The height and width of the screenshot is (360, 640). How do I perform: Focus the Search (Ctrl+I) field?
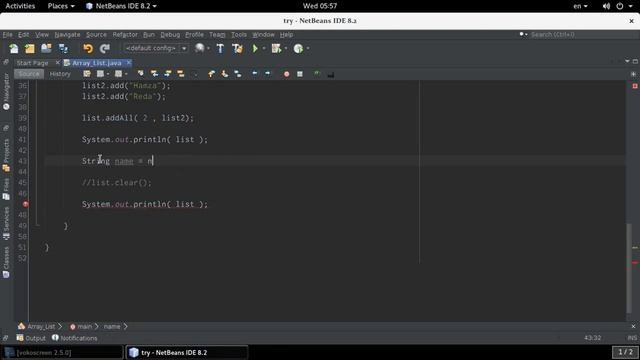[x=580, y=35]
